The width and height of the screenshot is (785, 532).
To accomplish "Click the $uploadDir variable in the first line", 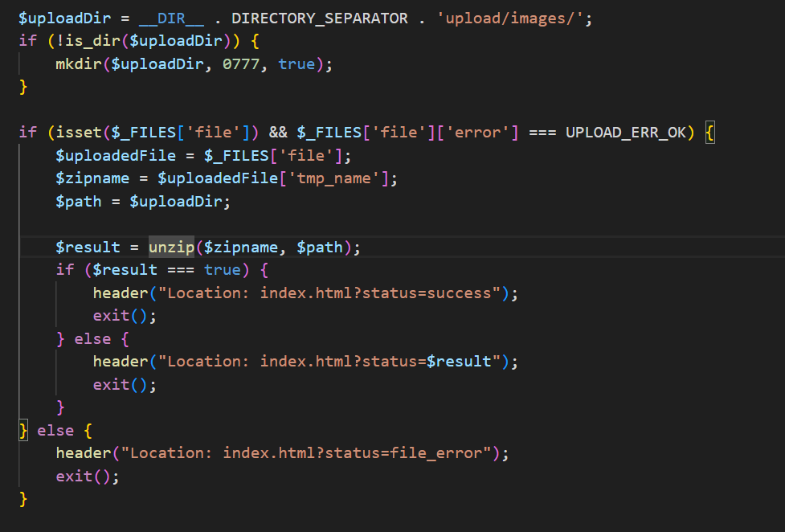I will tap(64, 18).
